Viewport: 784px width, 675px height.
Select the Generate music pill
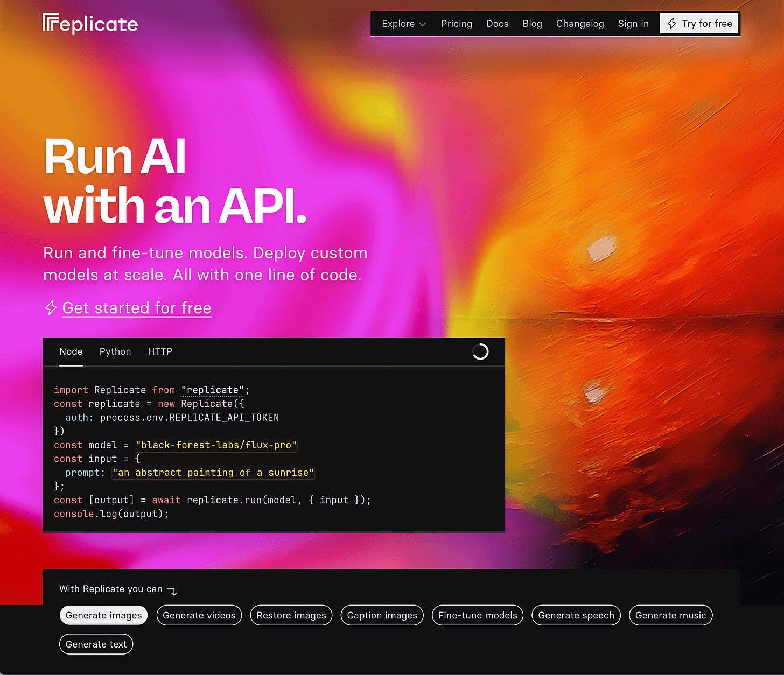click(x=671, y=615)
